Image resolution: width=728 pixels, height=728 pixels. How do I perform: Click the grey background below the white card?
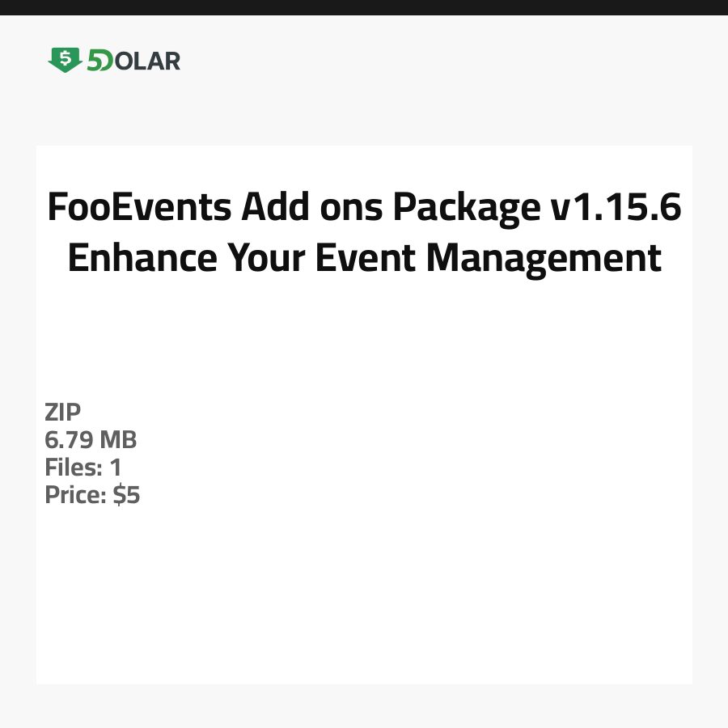364,706
